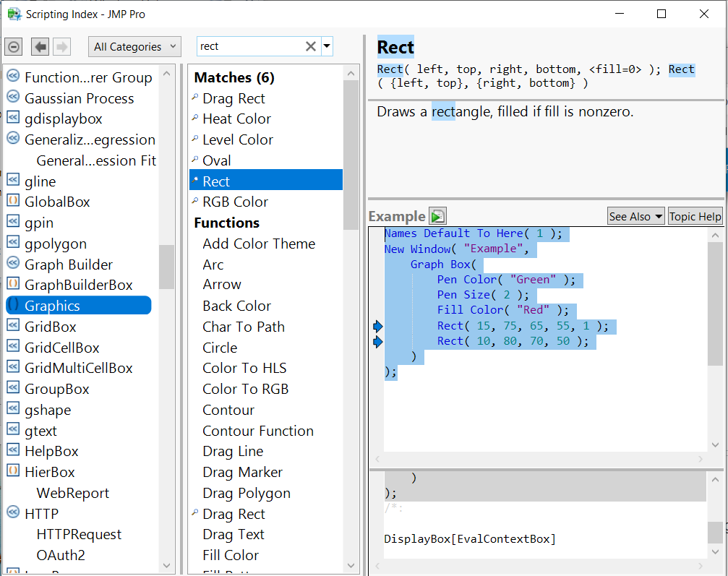Select Drag Marker function

(x=242, y=472)
